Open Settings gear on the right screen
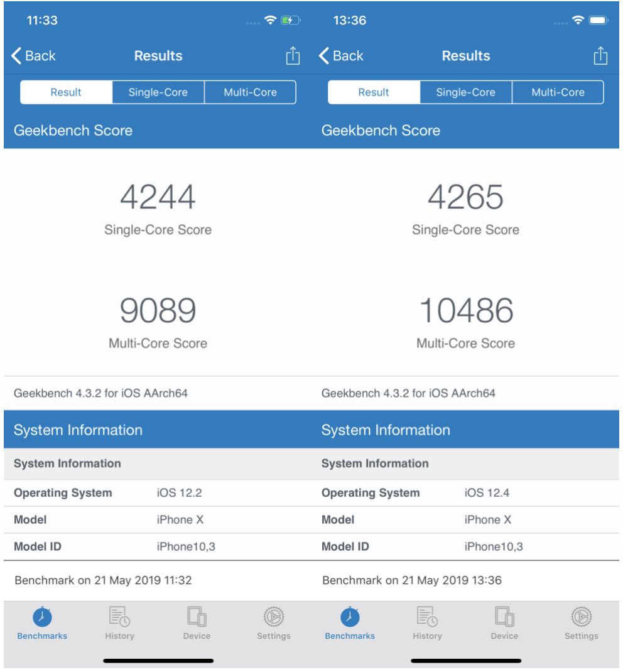 coord(582,617)
